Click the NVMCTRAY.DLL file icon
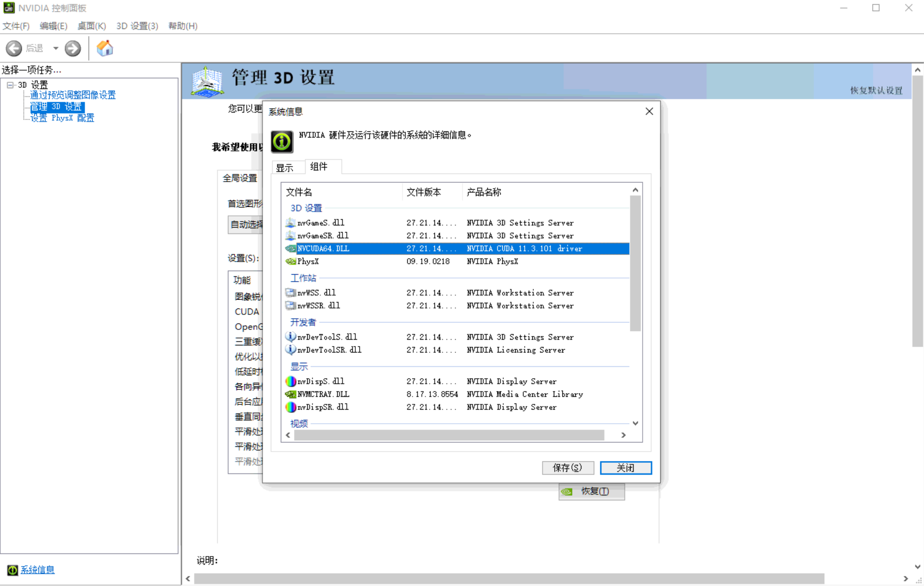 coord(290,394)
